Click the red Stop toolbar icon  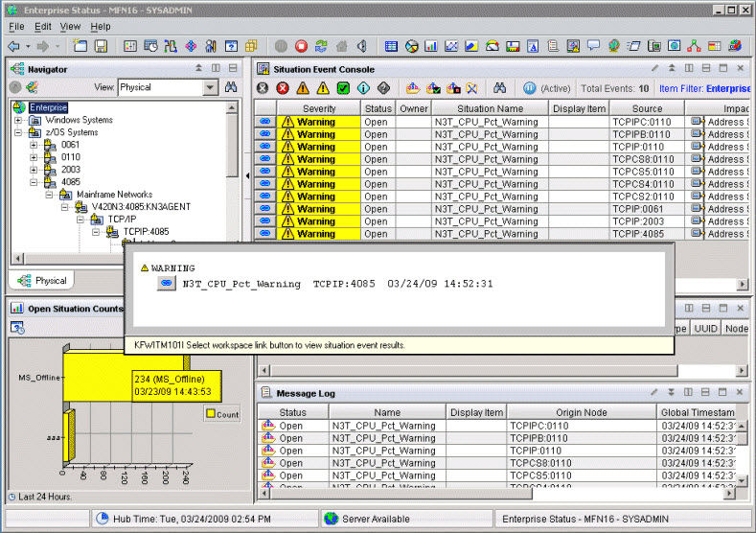(x=301, y=46)
